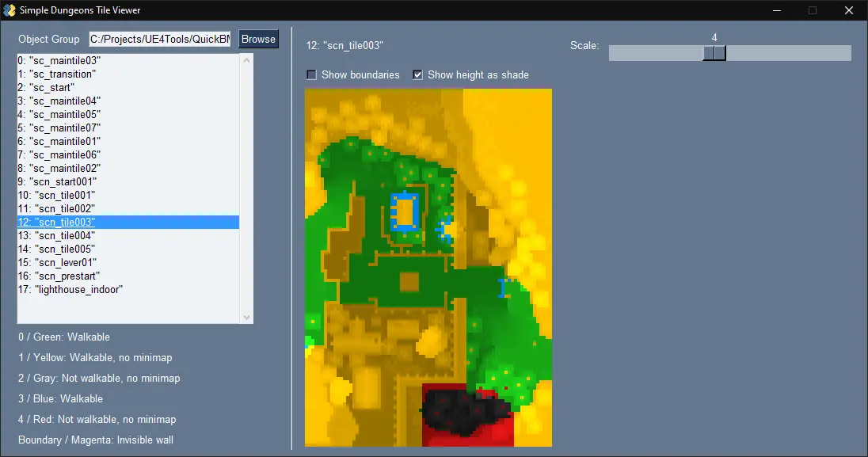
Task: Select list item 14: "scn_tile005"
Action: click(x=128, y=249)
